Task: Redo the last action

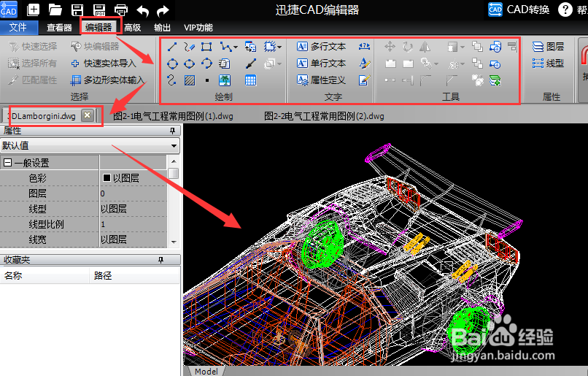Action: coord(163,10)
